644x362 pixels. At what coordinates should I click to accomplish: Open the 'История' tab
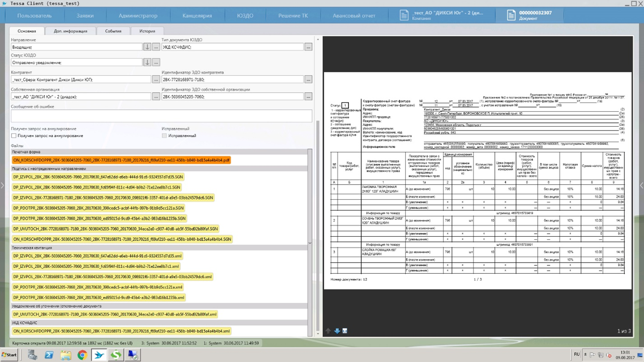[x=147, y=31]
